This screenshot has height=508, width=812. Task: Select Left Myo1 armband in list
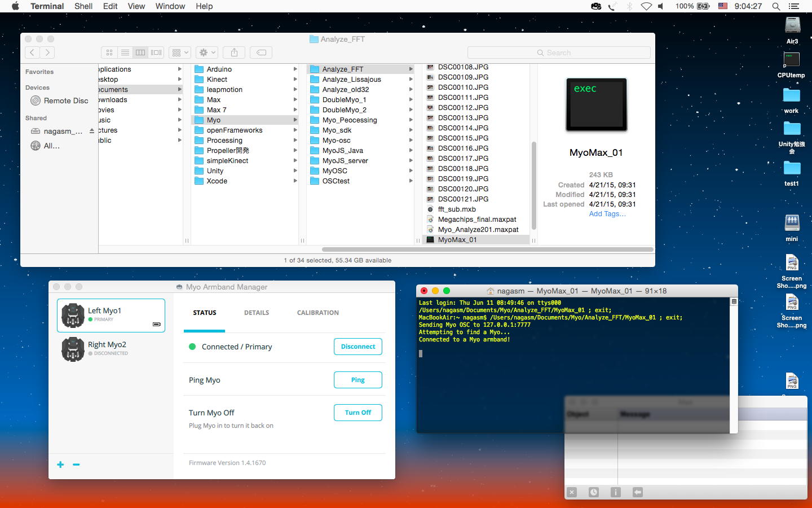pos(111,316)
